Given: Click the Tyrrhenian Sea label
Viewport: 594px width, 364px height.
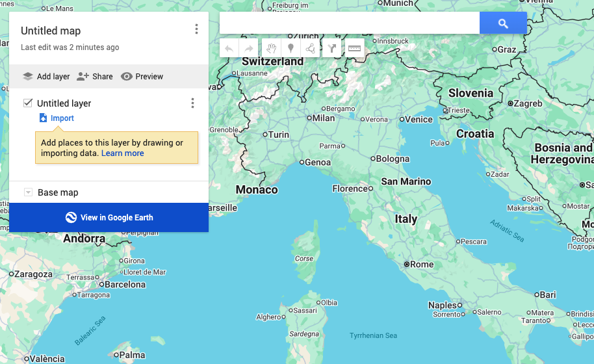Looking at the screenshot, I should [373, 335].
